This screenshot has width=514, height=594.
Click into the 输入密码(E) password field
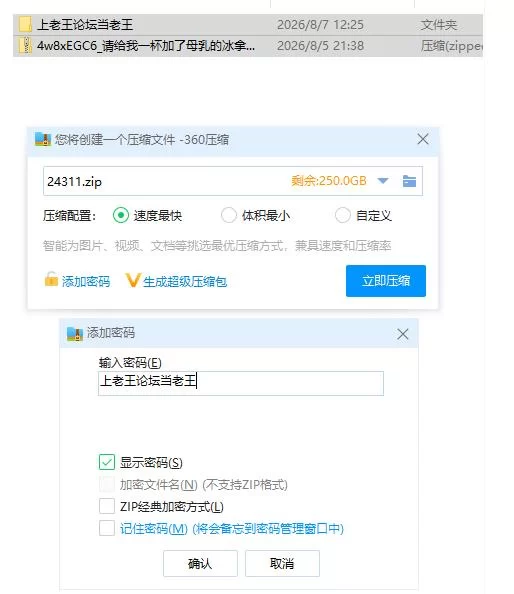[x=241, y=383]
